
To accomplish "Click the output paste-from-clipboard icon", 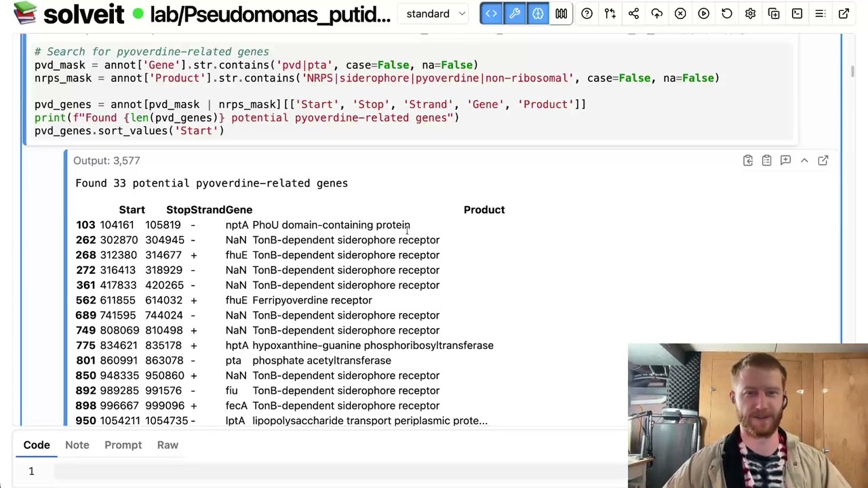I will (748, 161).
